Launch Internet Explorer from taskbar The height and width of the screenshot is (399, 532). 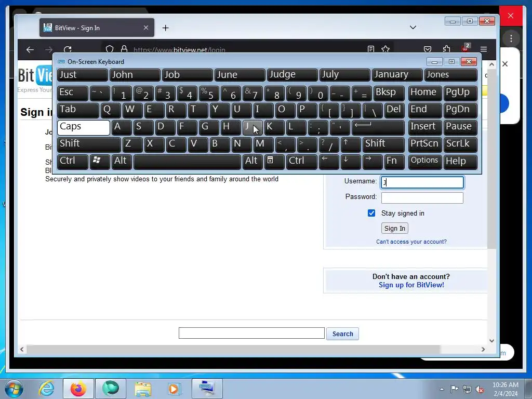46,389
